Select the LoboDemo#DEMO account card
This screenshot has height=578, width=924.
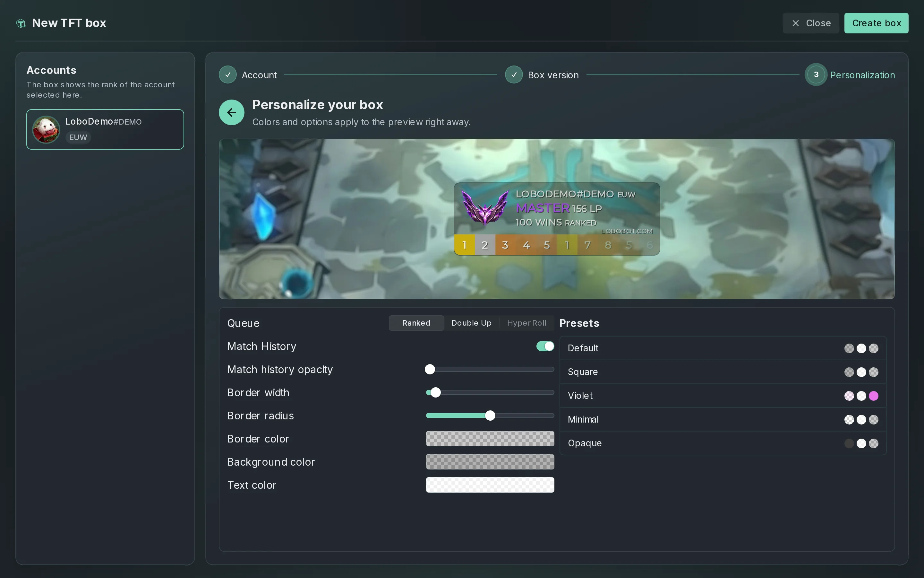coord(105,129)
